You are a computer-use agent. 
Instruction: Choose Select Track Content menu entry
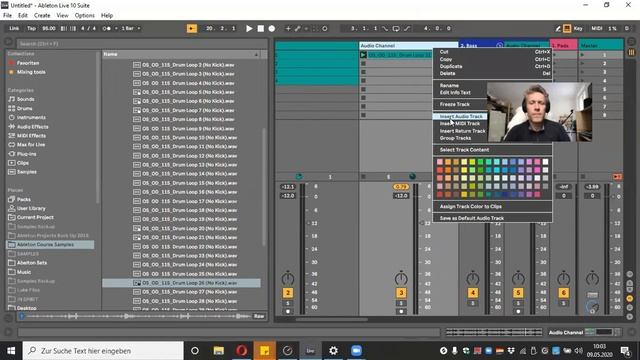(492, 150)
